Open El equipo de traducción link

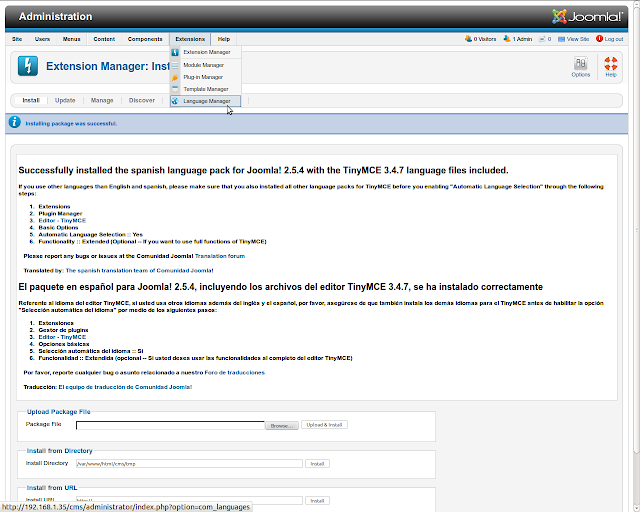(x=125, y=387)
